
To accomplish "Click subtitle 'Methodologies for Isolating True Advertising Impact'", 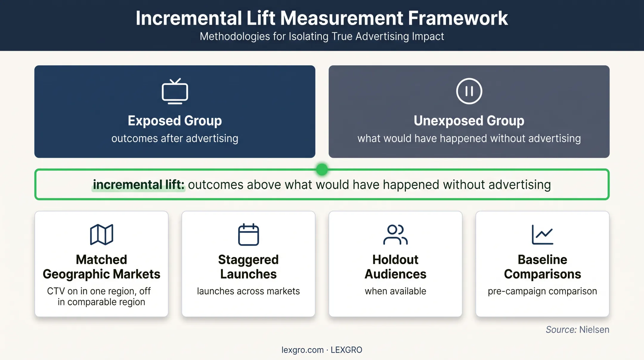I will coord(322,36).
